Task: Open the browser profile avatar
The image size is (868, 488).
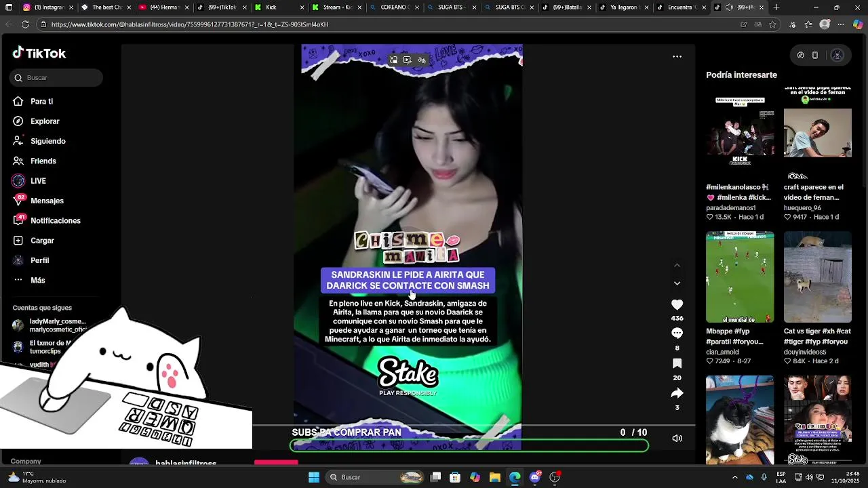Action: (x=825, y=24)
